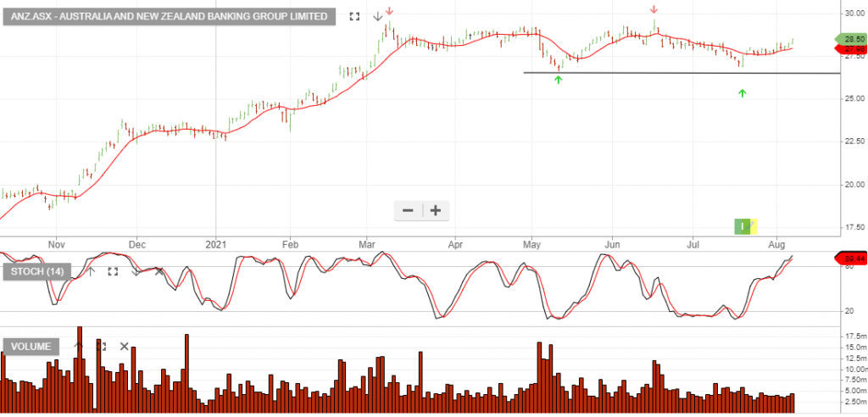Move the VOLUME panel up
Viewport: 868px width, 417px height.
pos(78,347)
